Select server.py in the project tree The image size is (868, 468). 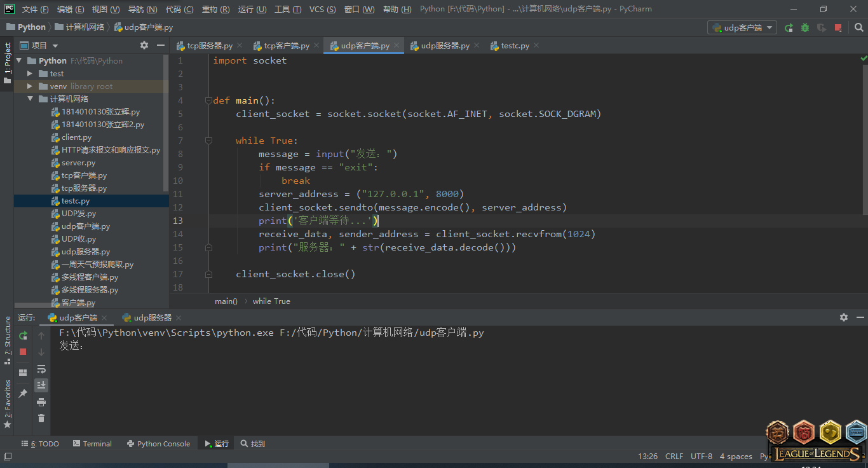[78, 163]
